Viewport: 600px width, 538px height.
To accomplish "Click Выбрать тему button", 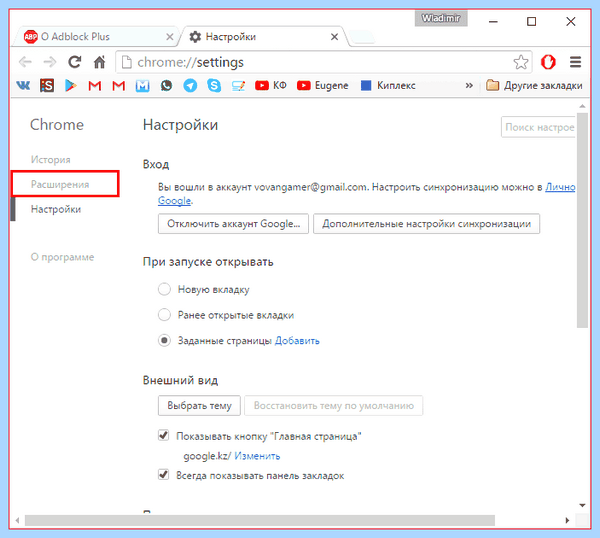I will click(x=199, y=405).
